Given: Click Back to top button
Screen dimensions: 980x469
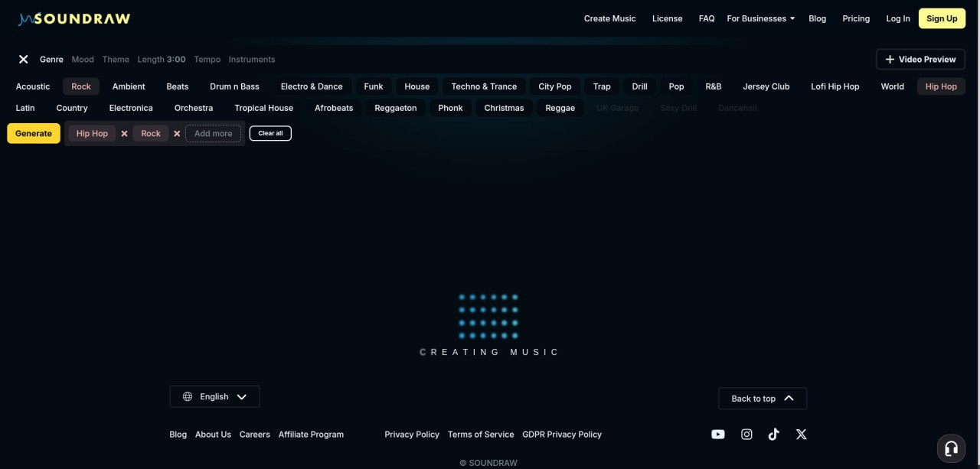Looking at the screenshot, I should pos(762,398).
